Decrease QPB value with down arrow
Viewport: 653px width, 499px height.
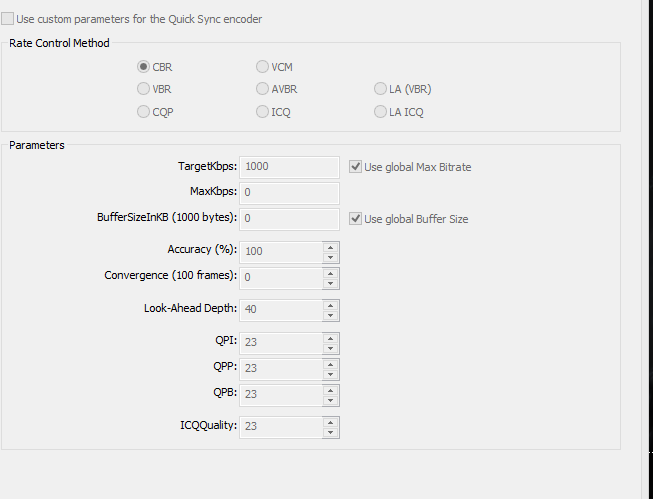point(330,400)
